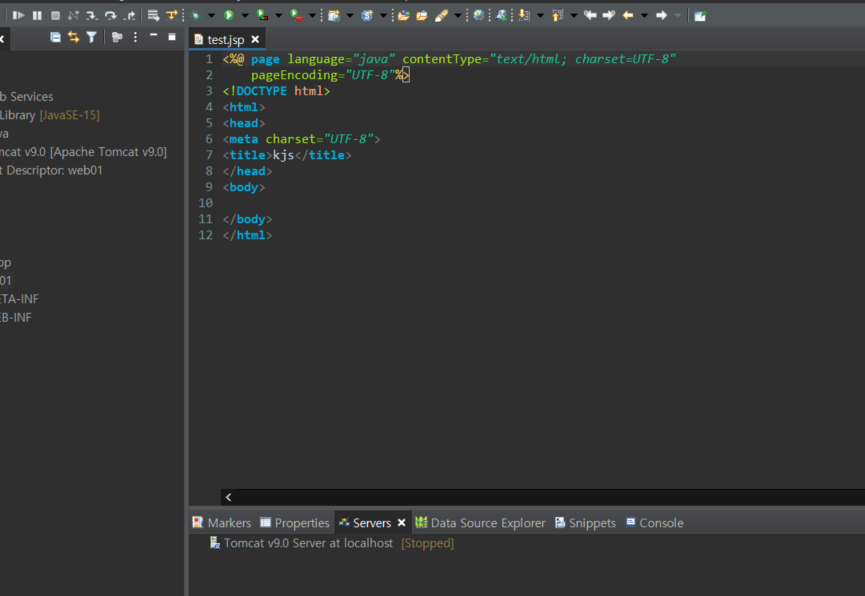The width and height of the screenshot is (865, 596).
Task: Click the Run External Tools icon
Action: [x=296, y=15]
